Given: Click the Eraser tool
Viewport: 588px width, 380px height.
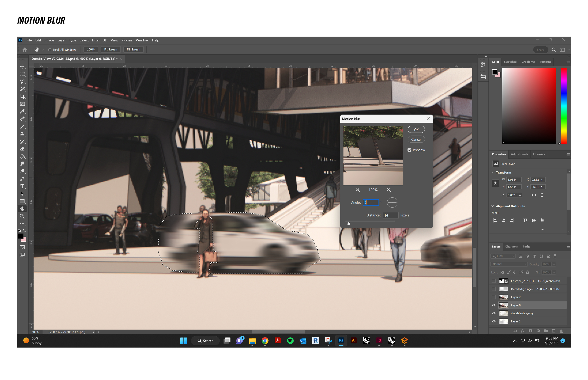Looking at the screenshot, I should (x=22, y=149).
